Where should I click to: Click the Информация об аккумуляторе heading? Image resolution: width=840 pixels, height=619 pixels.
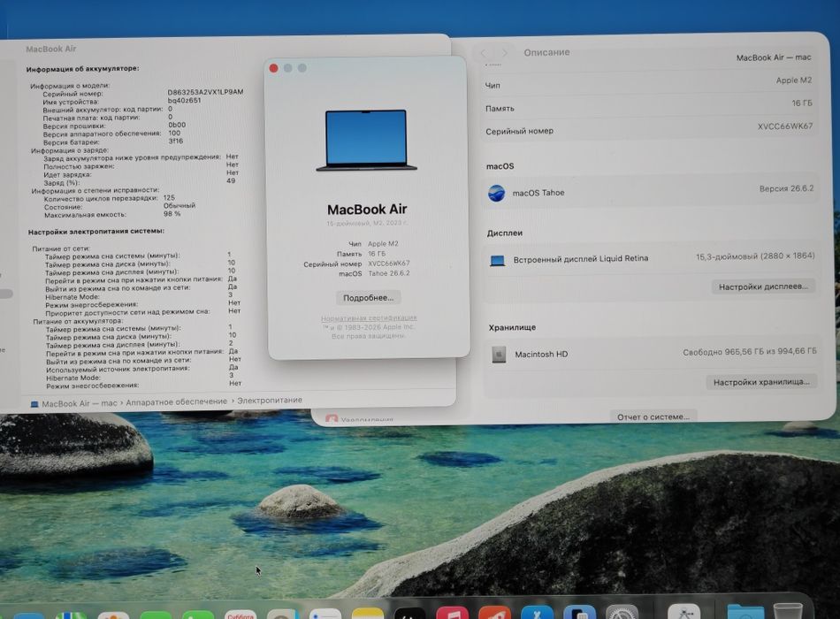click(82, 69)
